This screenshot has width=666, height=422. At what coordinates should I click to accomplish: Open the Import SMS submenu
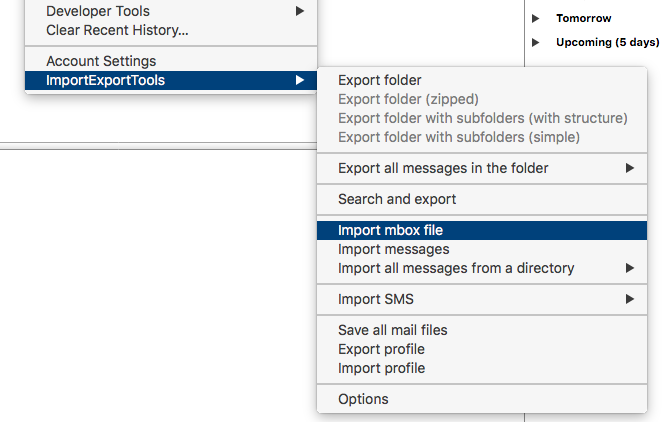coord(376,299)
